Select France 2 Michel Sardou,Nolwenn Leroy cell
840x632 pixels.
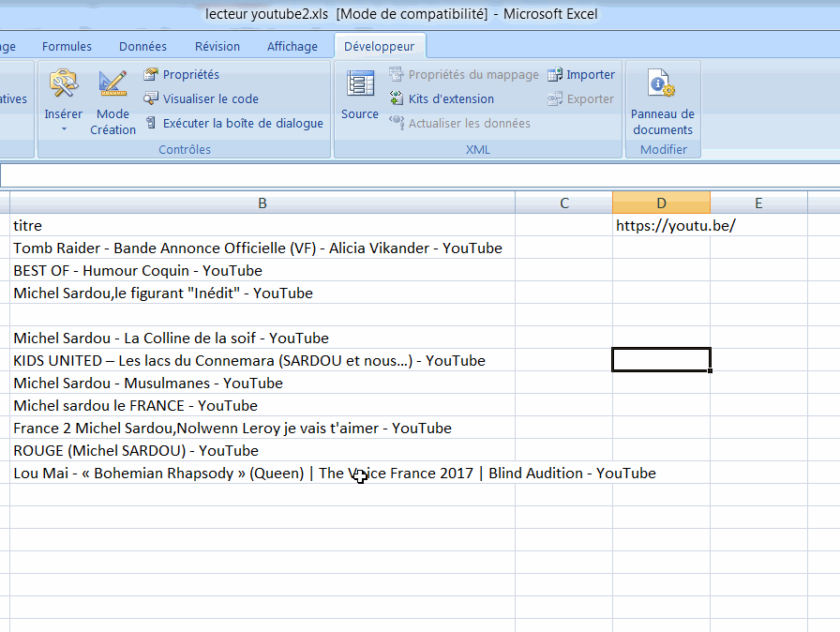pos(262,428)
